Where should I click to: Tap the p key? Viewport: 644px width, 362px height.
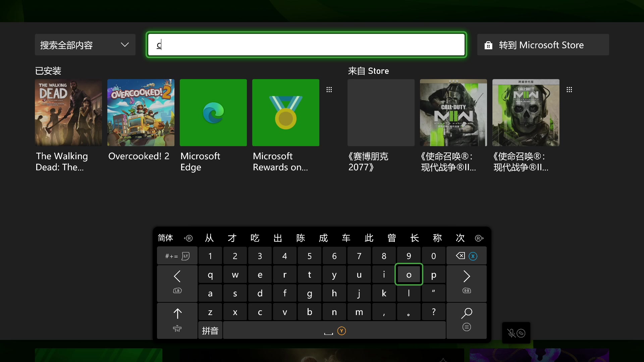pos(434,275)
